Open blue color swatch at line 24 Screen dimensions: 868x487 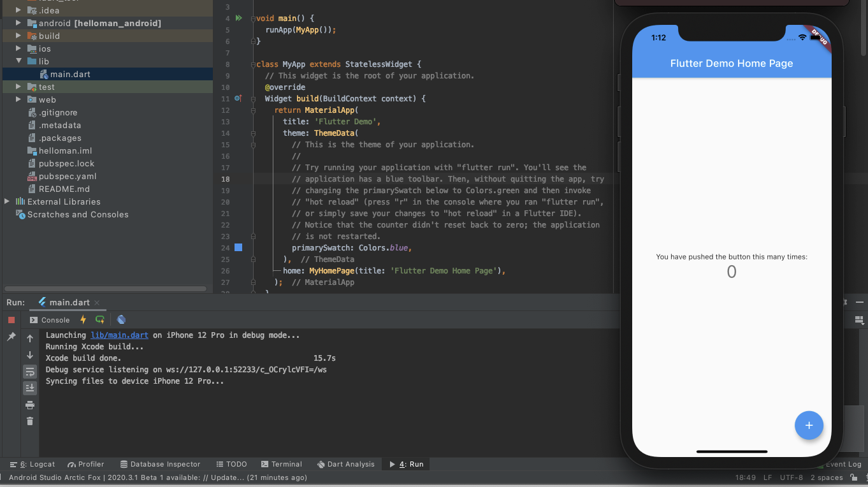(238, 247)
